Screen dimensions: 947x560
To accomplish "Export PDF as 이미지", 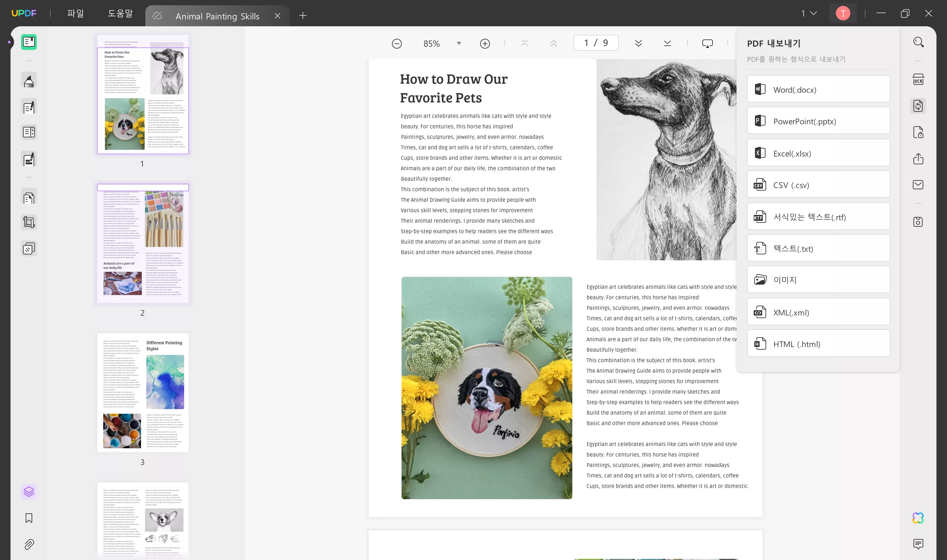I will (x=818, y=280).
